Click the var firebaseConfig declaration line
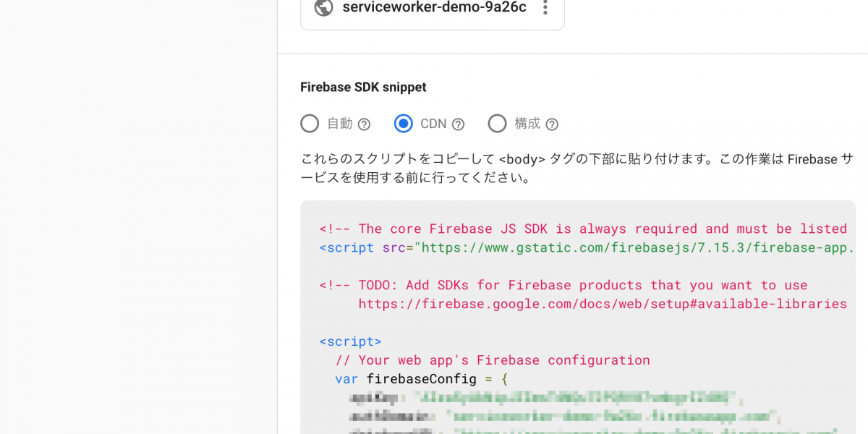Viewport: 868px width, 434px height. [422, 379]
